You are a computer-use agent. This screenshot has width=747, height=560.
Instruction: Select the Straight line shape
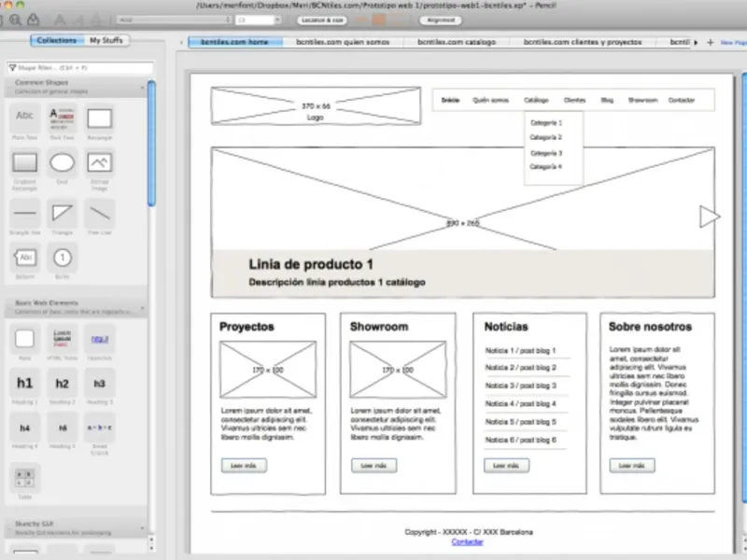25,217
